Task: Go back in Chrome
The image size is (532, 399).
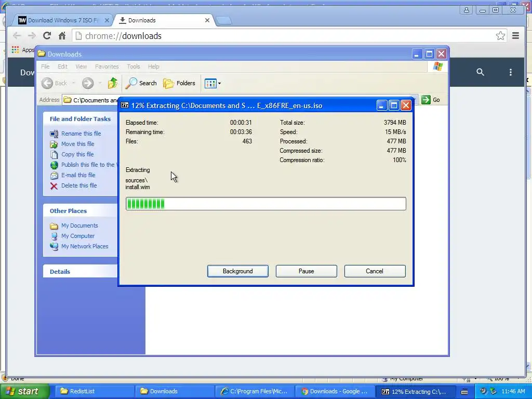Action: tap(17, 36)
